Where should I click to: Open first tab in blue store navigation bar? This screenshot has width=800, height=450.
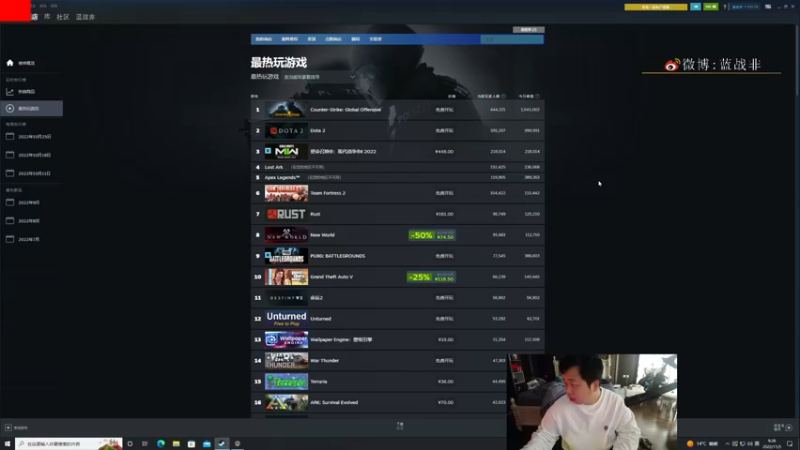tap(264, 39)
